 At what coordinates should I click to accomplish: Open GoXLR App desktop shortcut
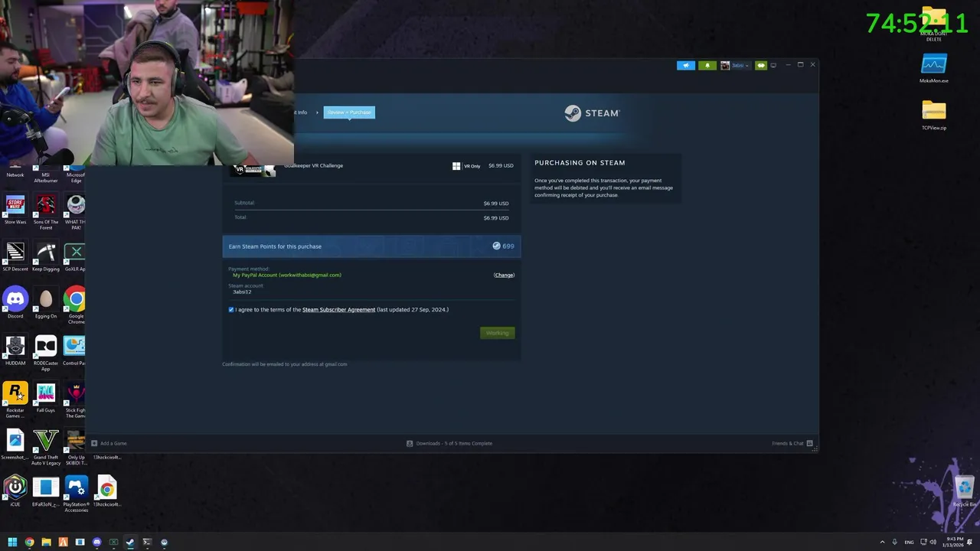pyautogui.click(x=75, y=257)
